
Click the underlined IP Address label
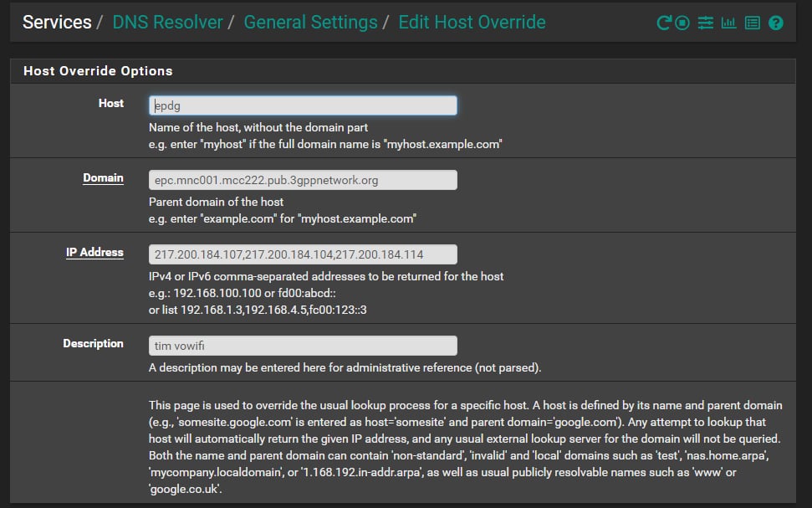[x=94, y=253]
